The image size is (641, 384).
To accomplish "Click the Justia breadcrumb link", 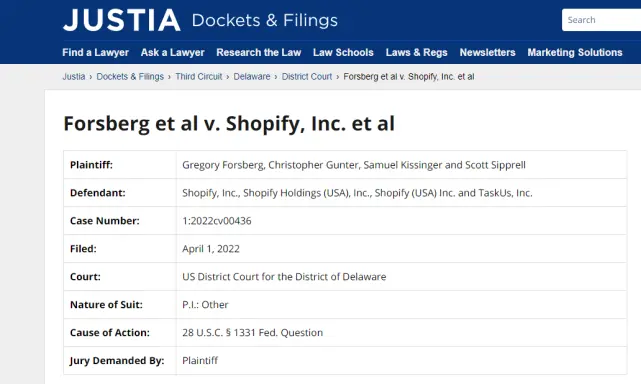I will point(74,76).
